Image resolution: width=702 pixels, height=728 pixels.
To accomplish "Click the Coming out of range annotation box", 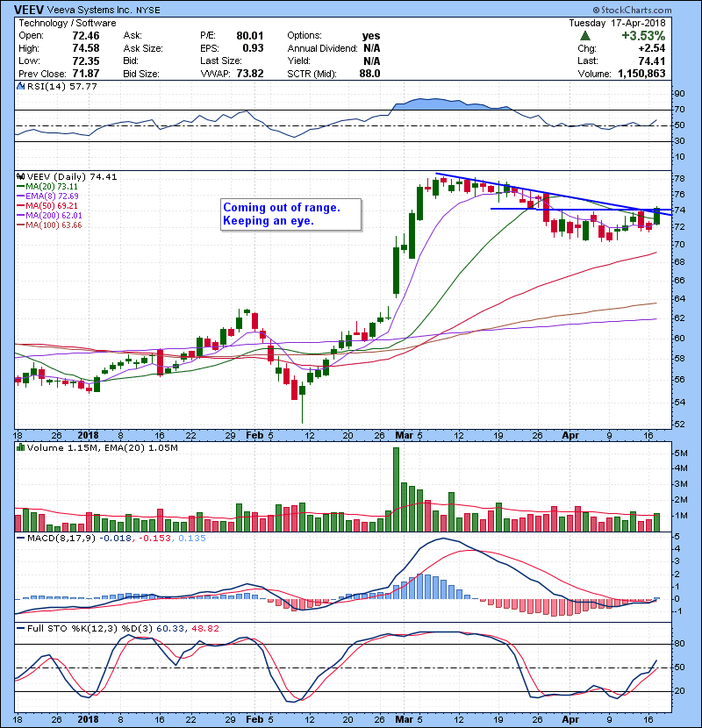I will pyautogui.click(x=290, y=215).
